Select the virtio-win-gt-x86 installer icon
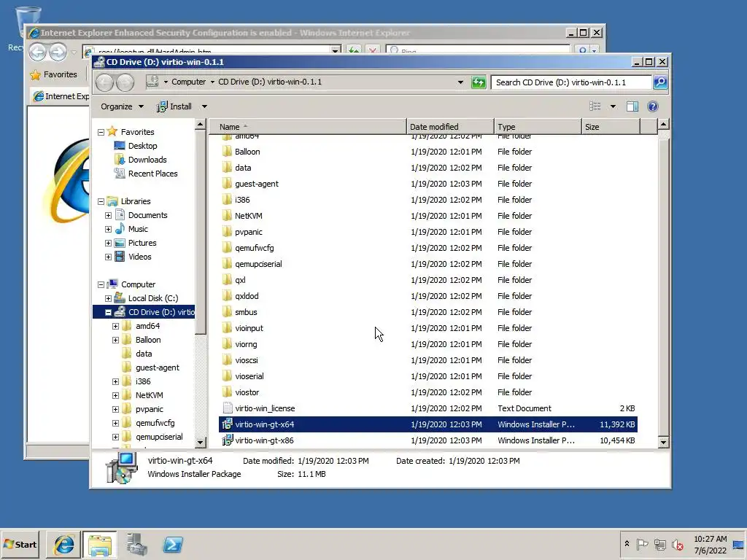747x560 pixels. click(228, 440)
